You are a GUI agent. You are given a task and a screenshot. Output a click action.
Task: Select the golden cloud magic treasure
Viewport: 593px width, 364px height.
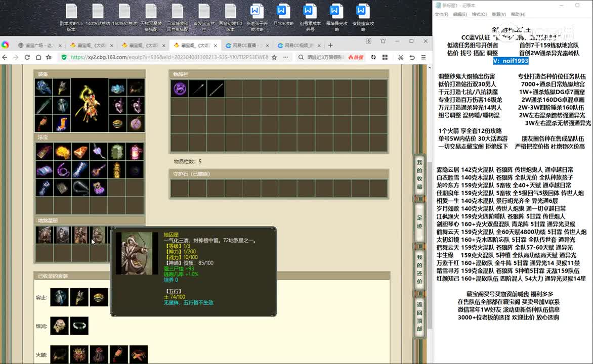coord(62,152)
